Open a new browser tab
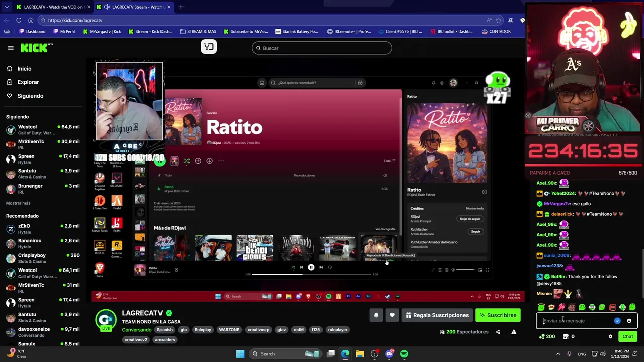The image size is (644, 362). pos(181,7)
